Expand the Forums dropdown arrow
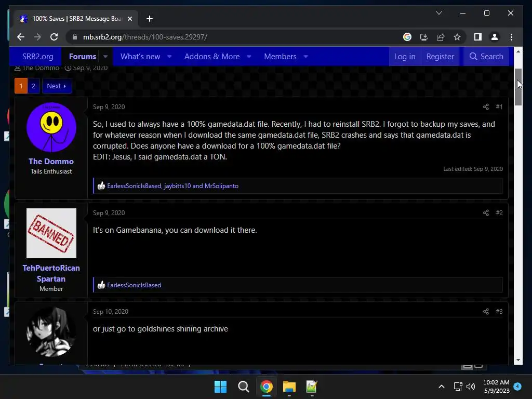Screen dimensions: 532x399 coord(105,56)
